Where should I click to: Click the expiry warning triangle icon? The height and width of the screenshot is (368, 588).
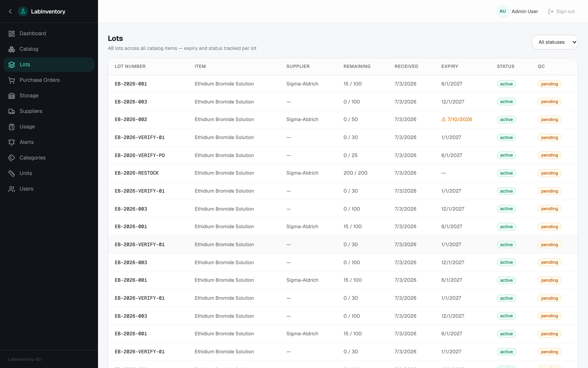(x=443, y=119)
